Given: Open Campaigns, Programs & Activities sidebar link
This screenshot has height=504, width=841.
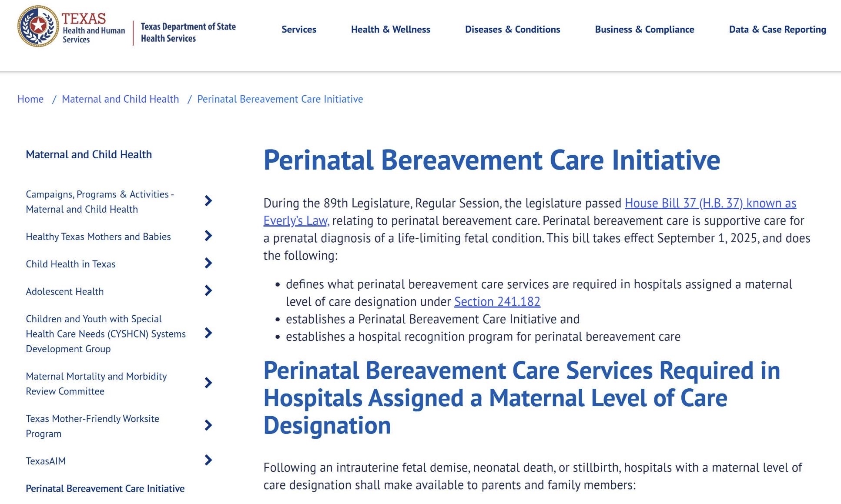Looking at the screenshot, I should [x=100, y=202].
